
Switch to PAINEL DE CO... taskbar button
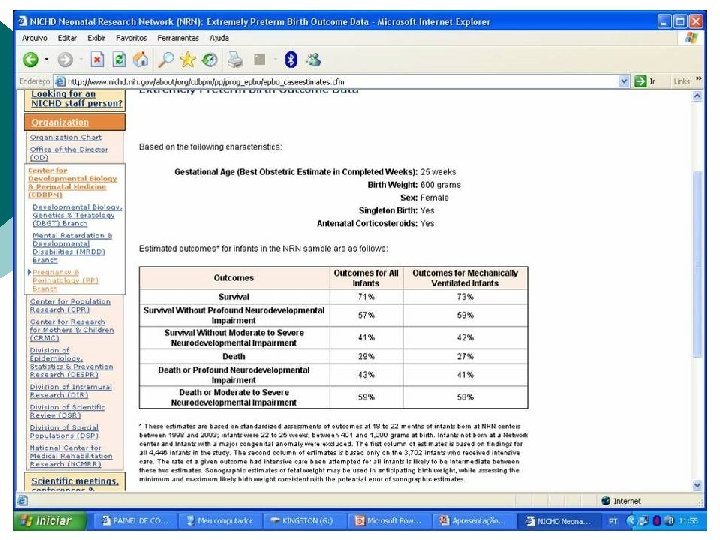135,521
